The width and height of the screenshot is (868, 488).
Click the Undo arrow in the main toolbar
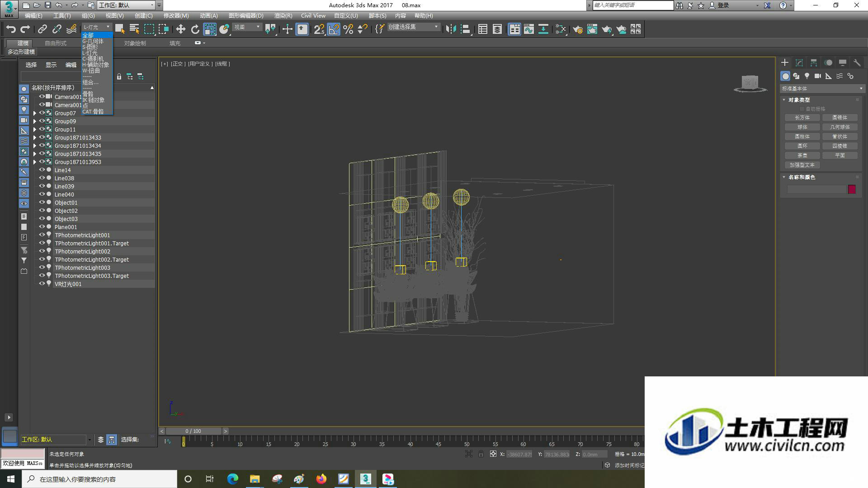(x=11, y=29)
